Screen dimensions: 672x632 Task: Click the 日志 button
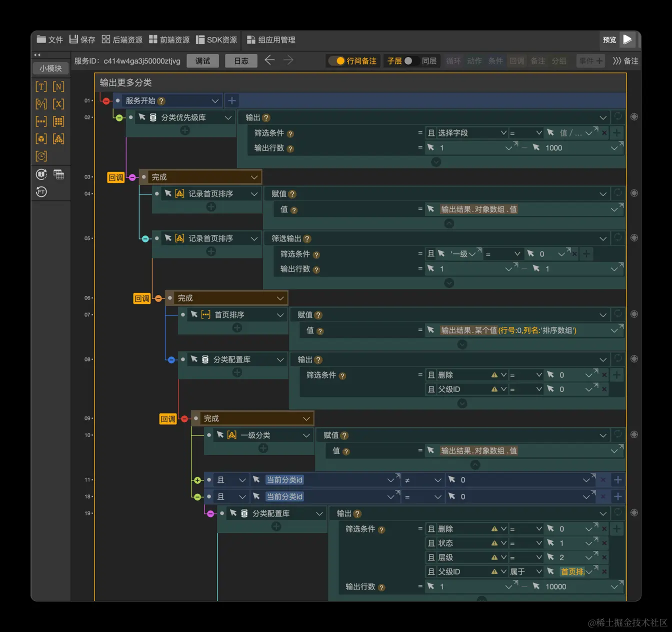[x=241, y=61]
